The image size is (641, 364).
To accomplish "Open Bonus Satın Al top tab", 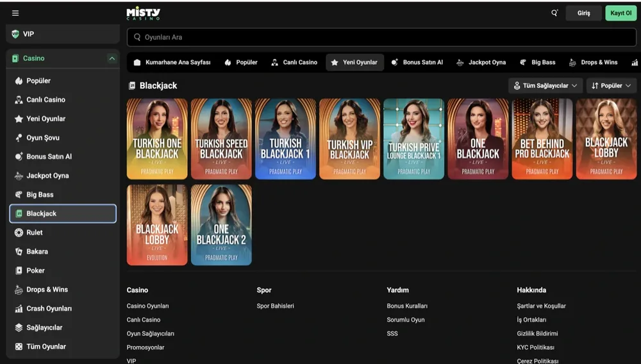I will click(x=417, y=63).
